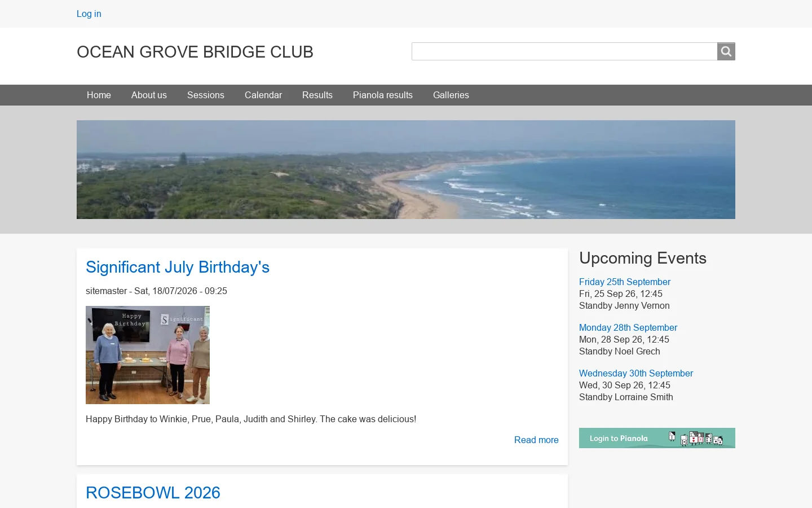Click the Ocean Grove Bridge Club site title
812x508 pixels.
(x=195, y=52)
